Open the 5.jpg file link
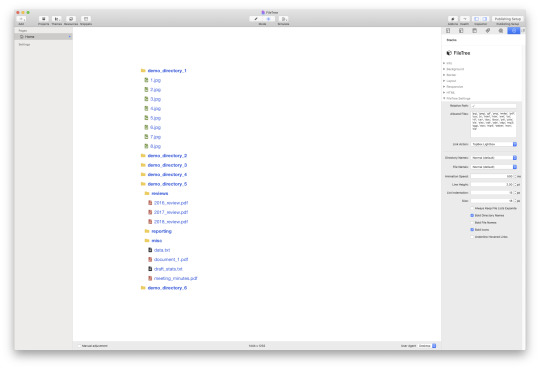The width and height of the screenshot is (540, 369). (155, 118)
